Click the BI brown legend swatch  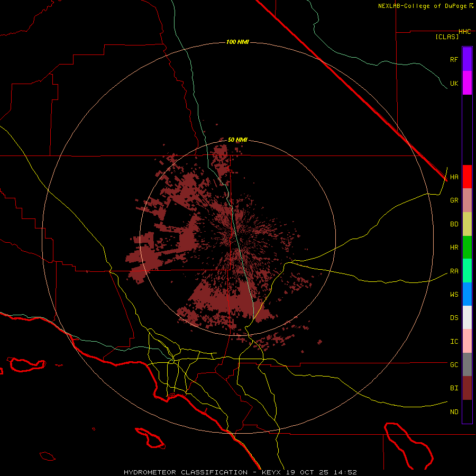tap(467, 388)
